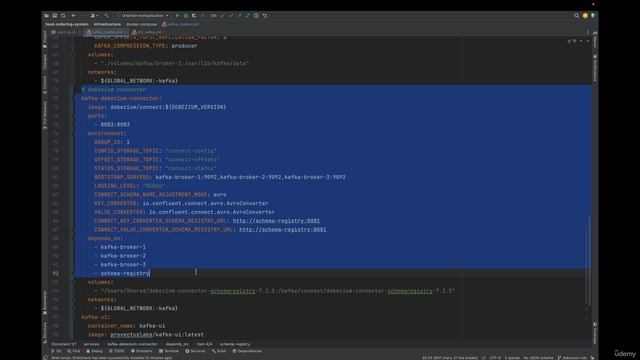Click the Git push arrow icon
The width and height of the screenshot is (640, 360).
(239, 16)
